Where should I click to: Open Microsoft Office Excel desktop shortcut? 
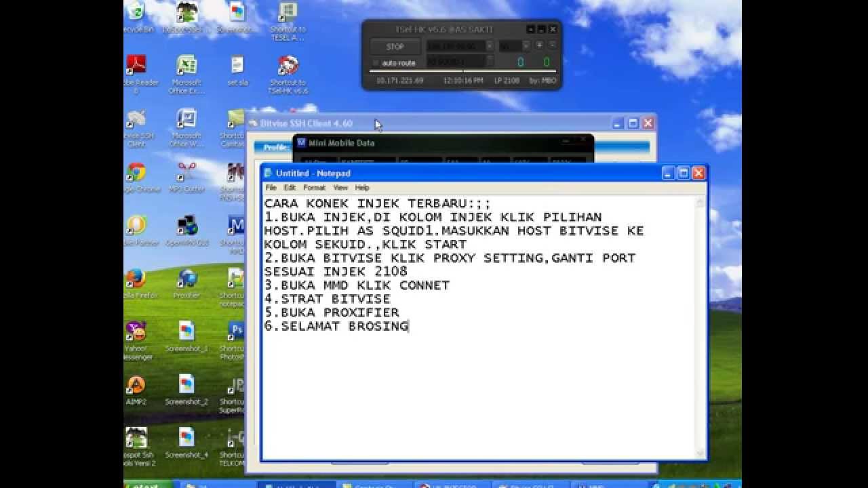[186, 73]
